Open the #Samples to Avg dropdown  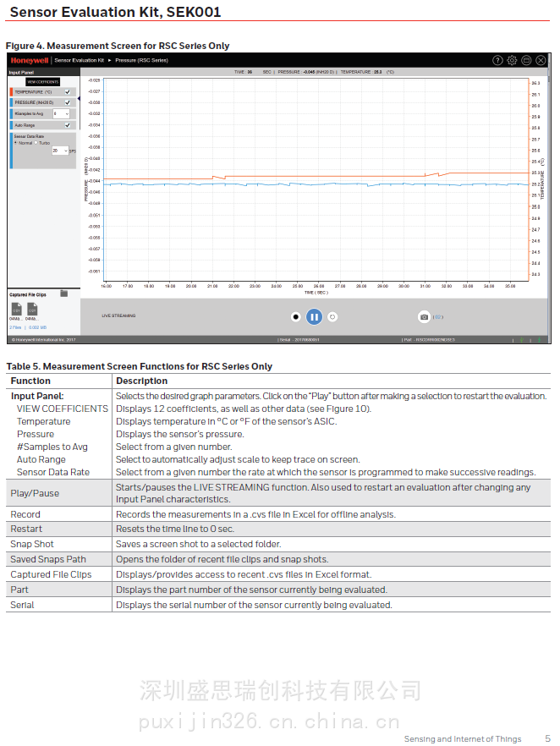tap(61, 113)
